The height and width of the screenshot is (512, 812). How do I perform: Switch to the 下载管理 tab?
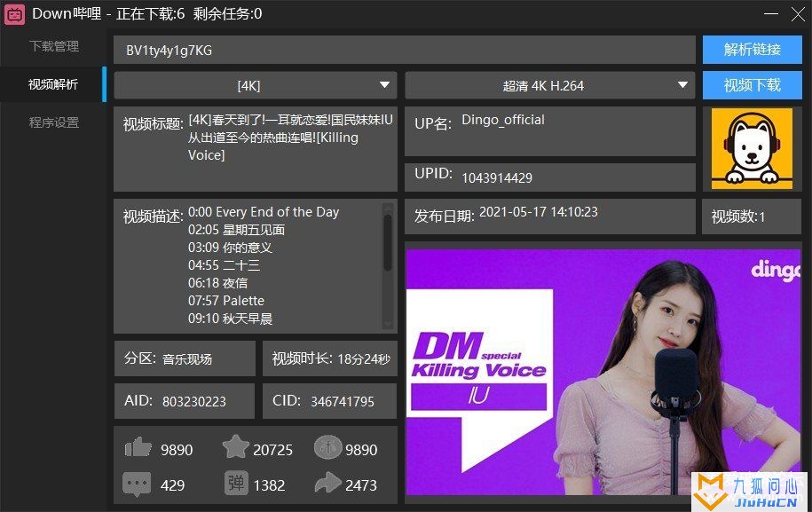pos(54,47)
